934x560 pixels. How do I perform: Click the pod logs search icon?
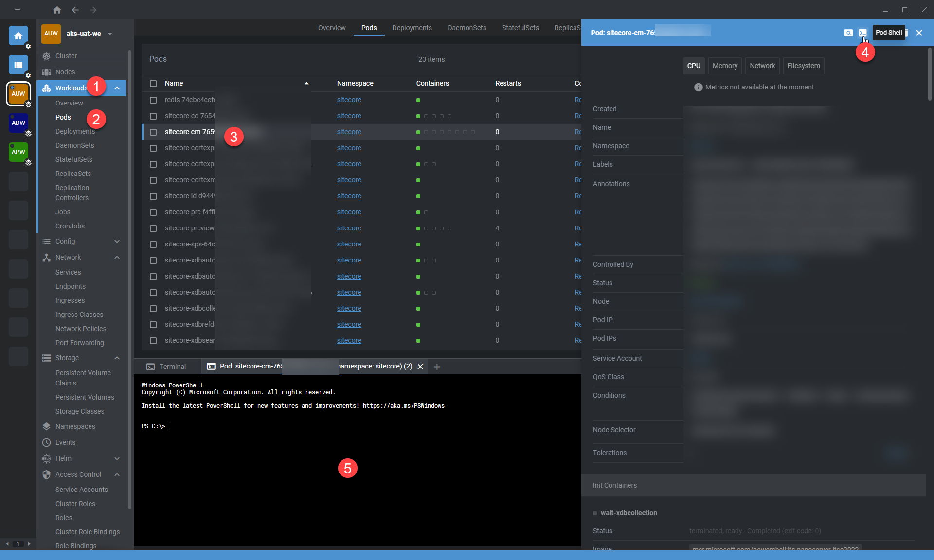click(848, 33)
